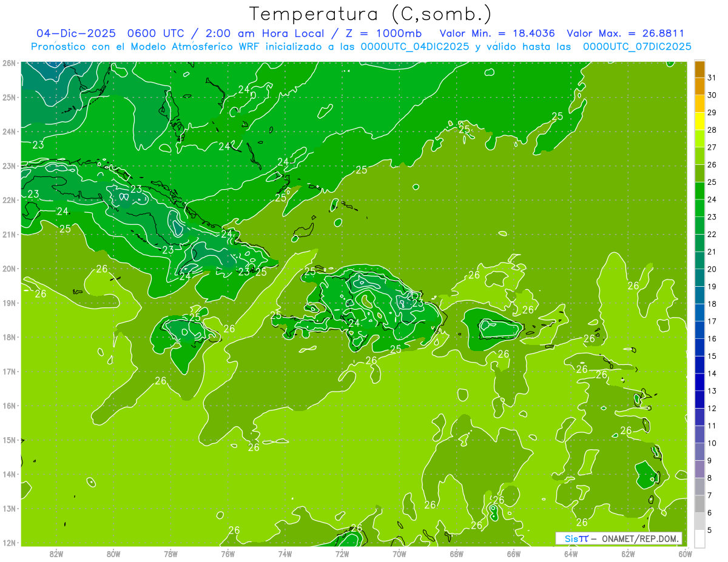Click the '12N' latitude axis label
The image size is (728, 562).
pos(9,543)
